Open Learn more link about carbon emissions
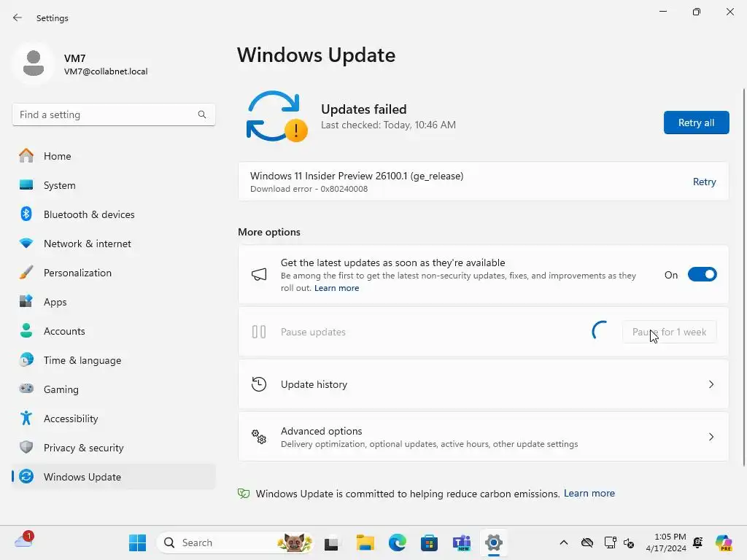 (x=589, y=494)
